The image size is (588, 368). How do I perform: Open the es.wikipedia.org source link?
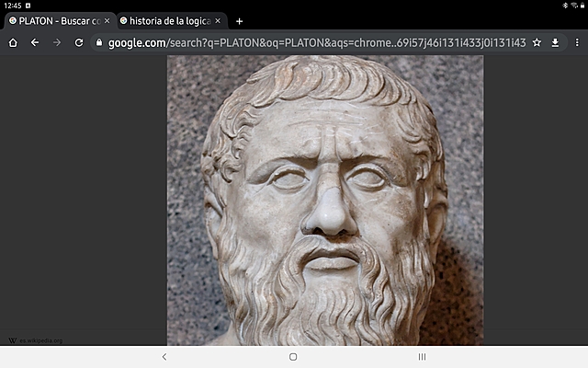[x=36, y=340]
